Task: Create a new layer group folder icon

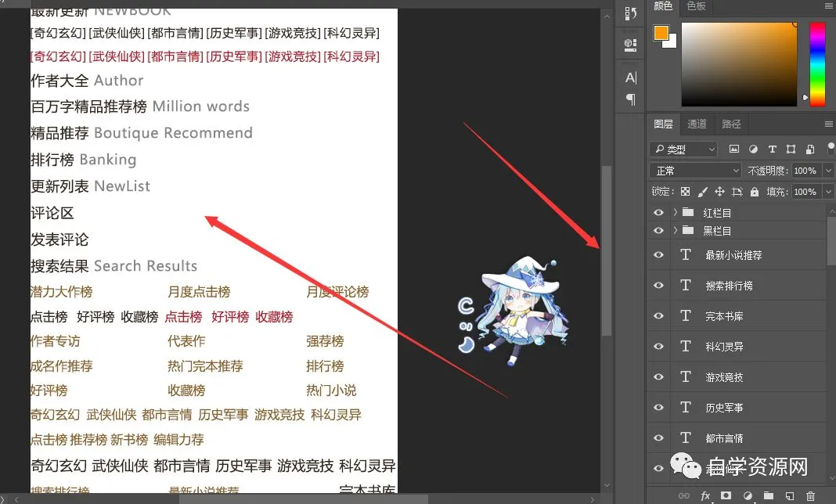Action: 768,496
